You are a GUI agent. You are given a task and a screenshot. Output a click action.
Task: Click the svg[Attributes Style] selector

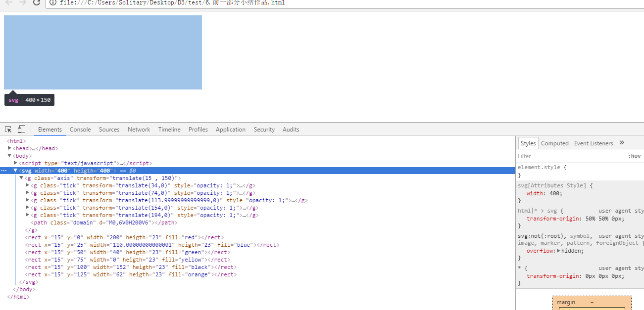tap(552, 185)
